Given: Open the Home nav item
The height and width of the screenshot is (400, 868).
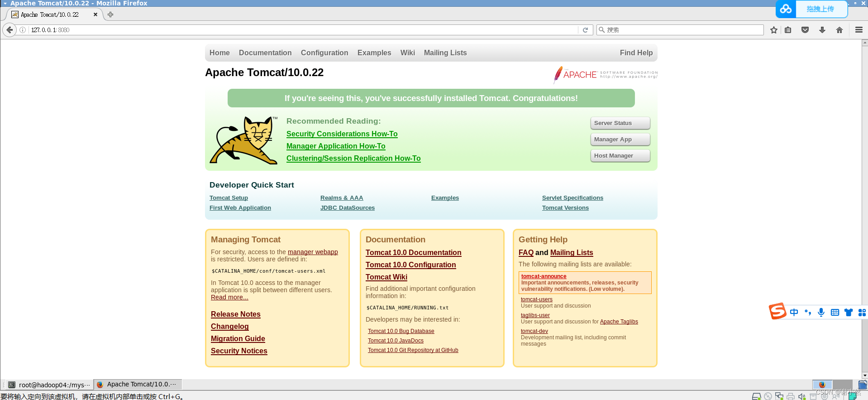Looking at the screenshot, I should (219, 53).
